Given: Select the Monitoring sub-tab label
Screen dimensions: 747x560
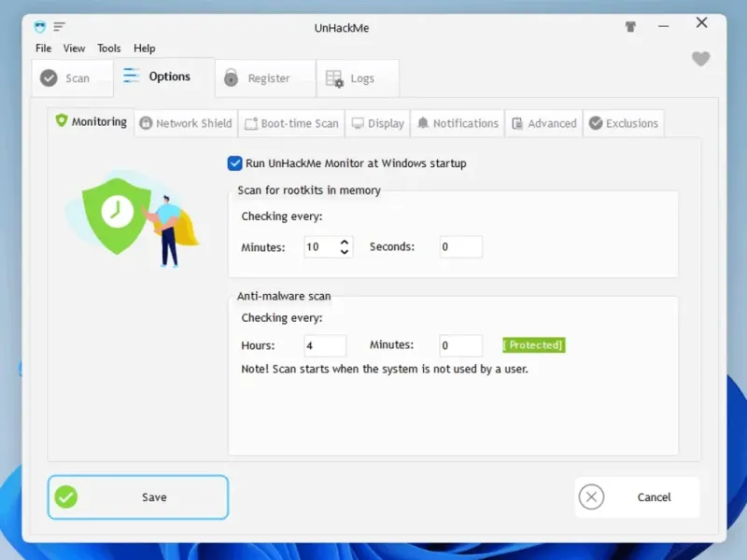Looking at the screenshot, I should coord(99,122).
